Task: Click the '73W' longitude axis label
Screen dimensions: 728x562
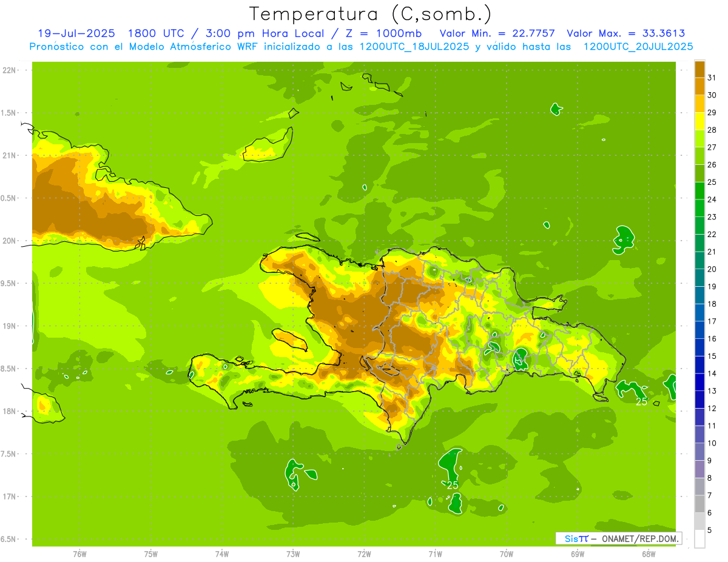Action: (293, 554)
